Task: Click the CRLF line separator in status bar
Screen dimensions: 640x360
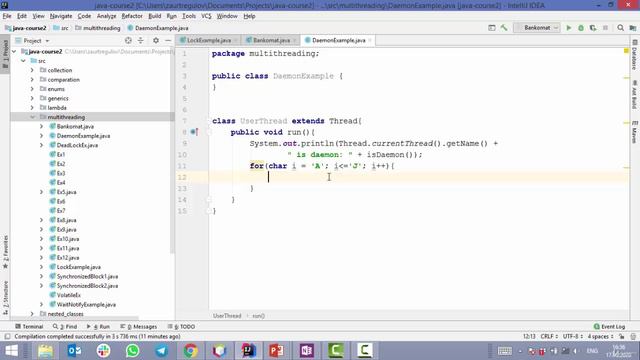Action: tap(549, 336)
